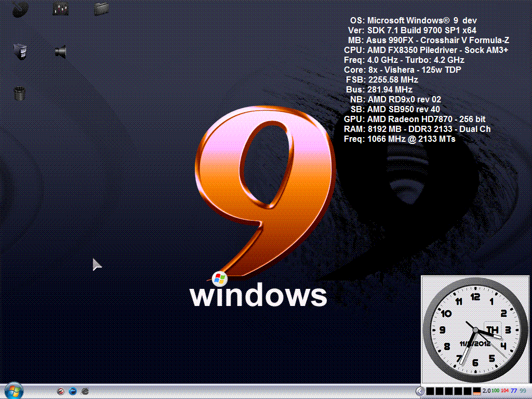Launch the red round quick launch icon
Screen dimensions: 532x399
click(x=60, y=391)
